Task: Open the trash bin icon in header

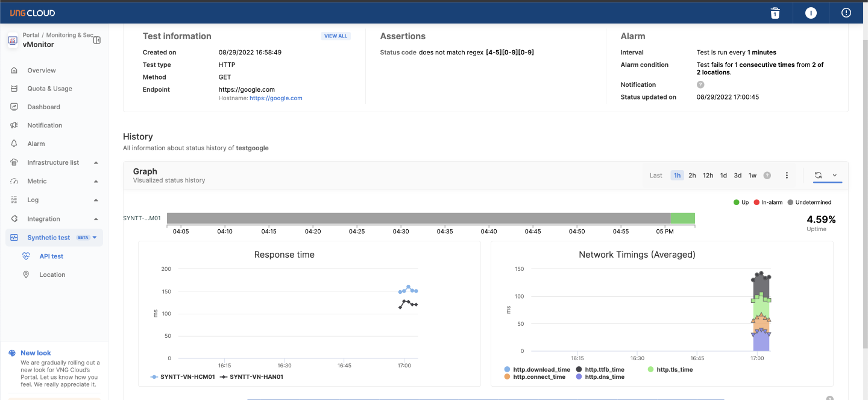Action: coord(775,13)
